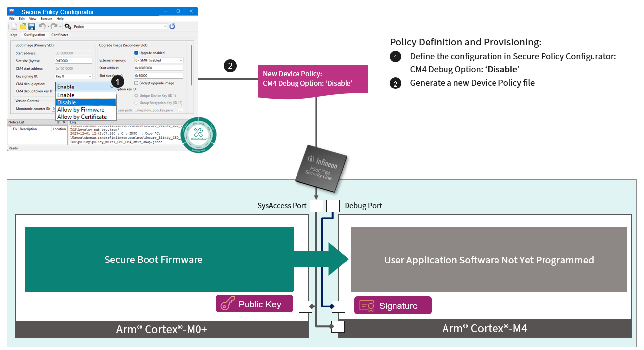The height and width of the screenshot is (350, 644).
Task: Click the Redo arrow icon
Action: coord(53,26)
